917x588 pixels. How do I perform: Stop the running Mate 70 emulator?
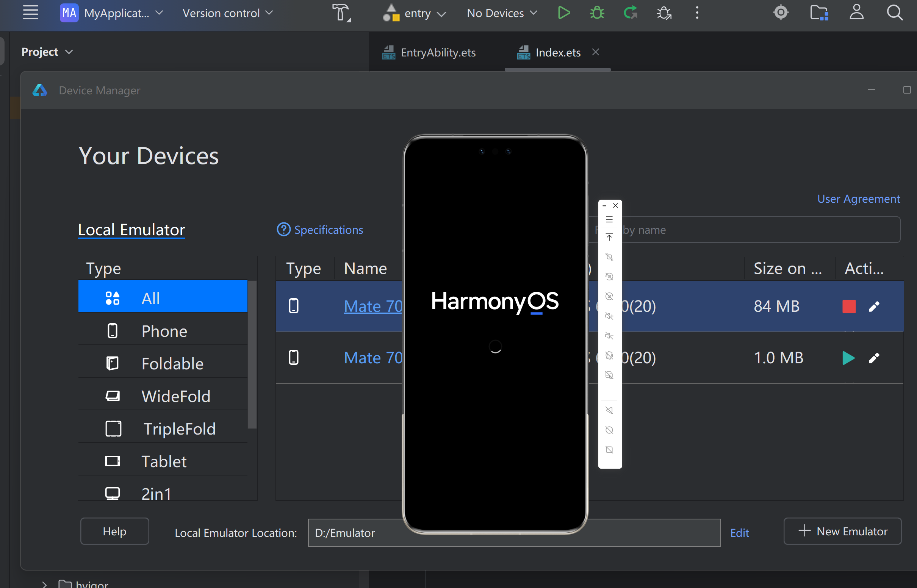pyautogui.click(x=849, y=306)
